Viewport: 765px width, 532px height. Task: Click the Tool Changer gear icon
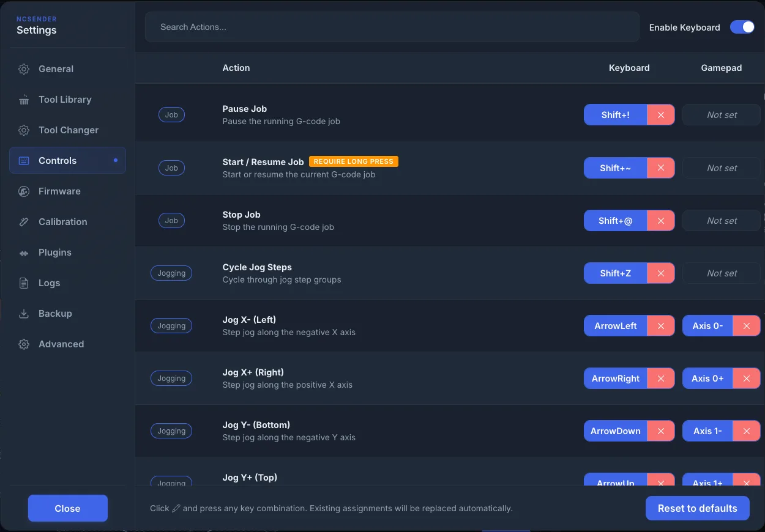[24, 130]
